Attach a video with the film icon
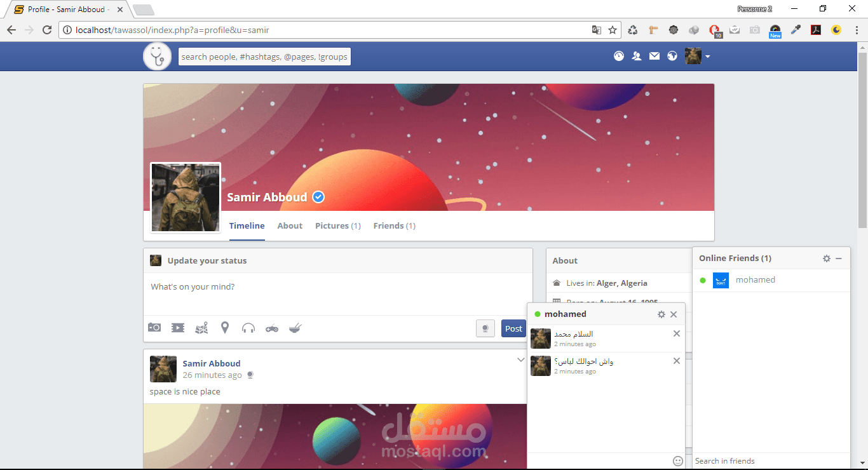This screenshot has width=868, height=470. (x=178, y=328)
